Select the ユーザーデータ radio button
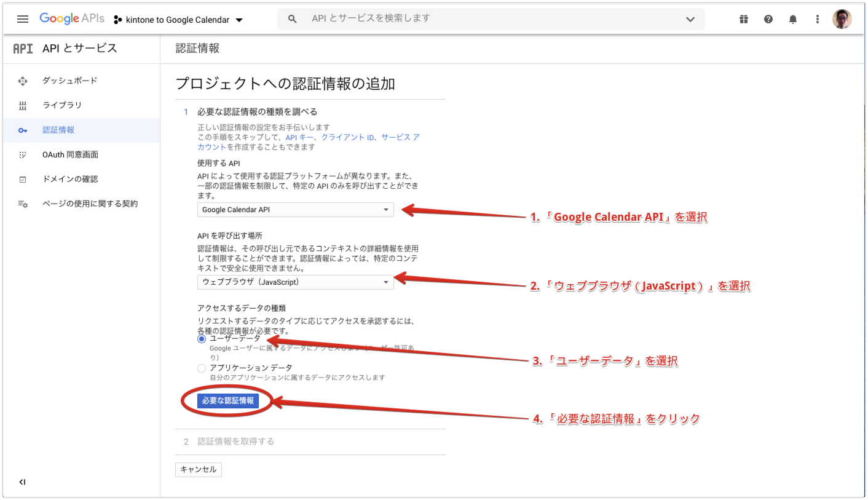This screenshot has width=868, height=500. click(202, 339)
